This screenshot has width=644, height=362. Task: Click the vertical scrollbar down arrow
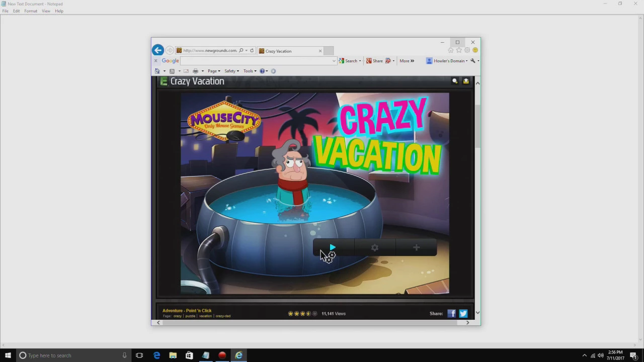pos(477,313)
